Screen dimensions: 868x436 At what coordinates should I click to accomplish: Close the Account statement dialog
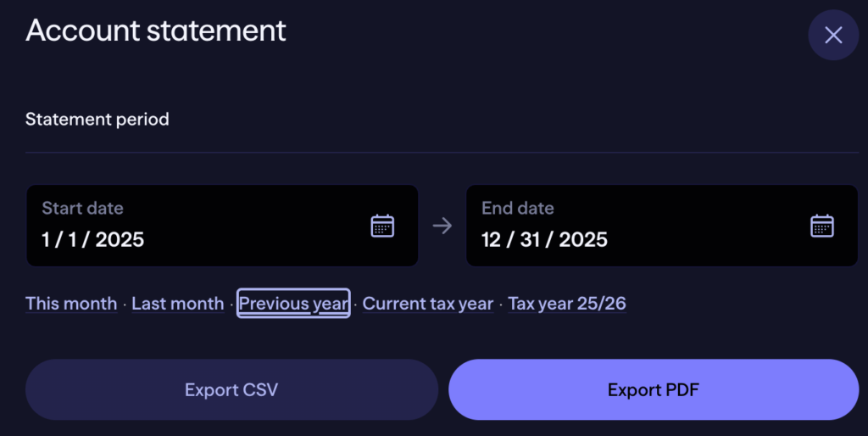(833, 35)
